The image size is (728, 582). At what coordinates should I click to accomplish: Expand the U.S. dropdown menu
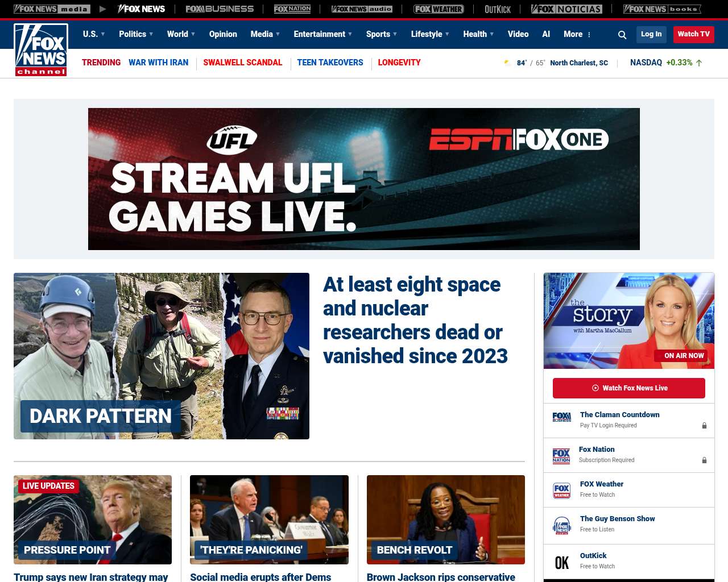click(94, 34)
